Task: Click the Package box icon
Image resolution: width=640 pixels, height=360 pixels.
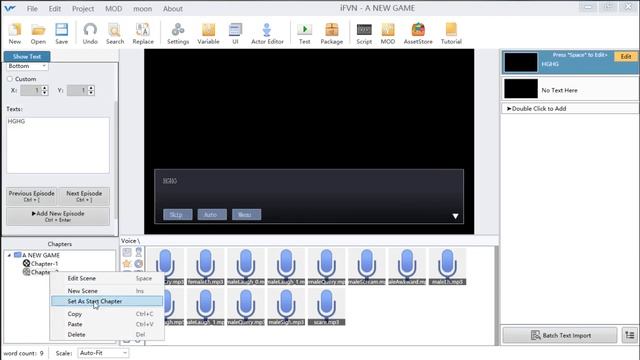Action: pyautogui.click(x=331, y=33)
